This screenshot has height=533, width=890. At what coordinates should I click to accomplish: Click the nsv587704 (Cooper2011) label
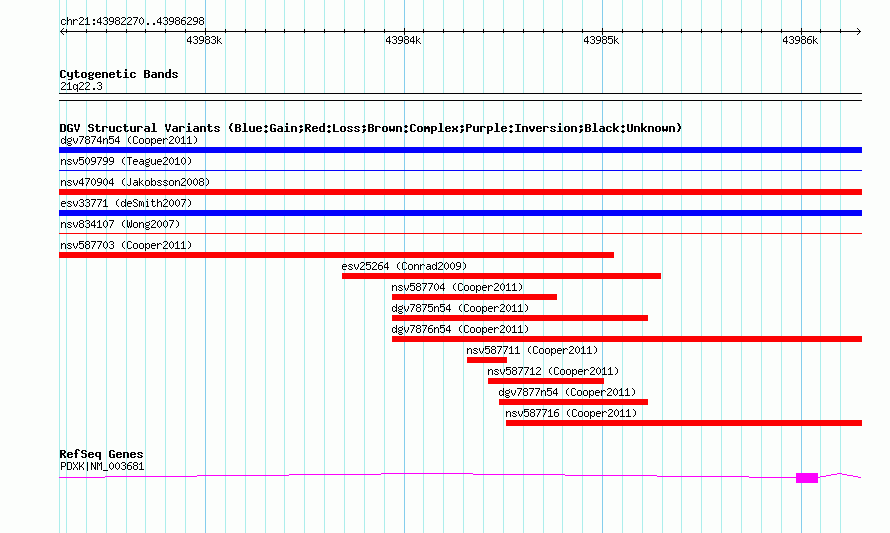457,287
